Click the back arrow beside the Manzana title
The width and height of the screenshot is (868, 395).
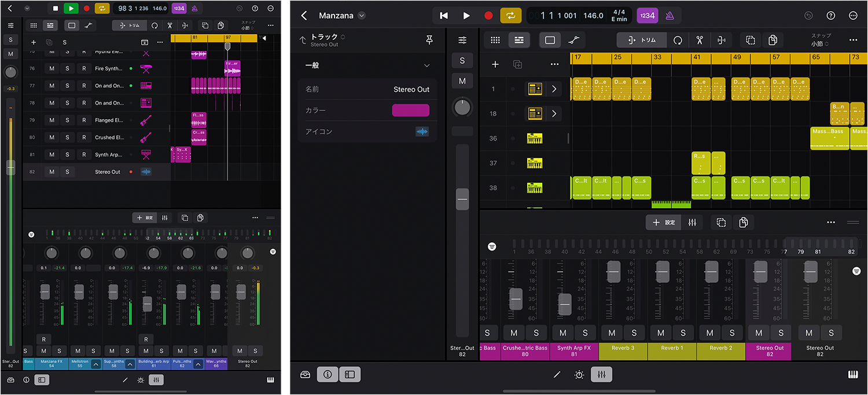click(304, 16)
